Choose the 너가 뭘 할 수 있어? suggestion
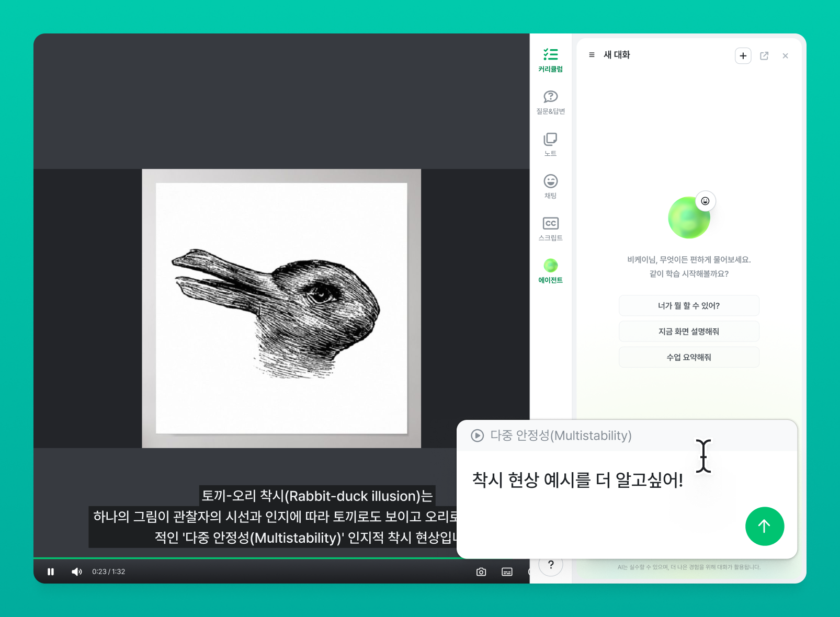Image resolution: width=840 pixels, height=617 pixels. 688,305
